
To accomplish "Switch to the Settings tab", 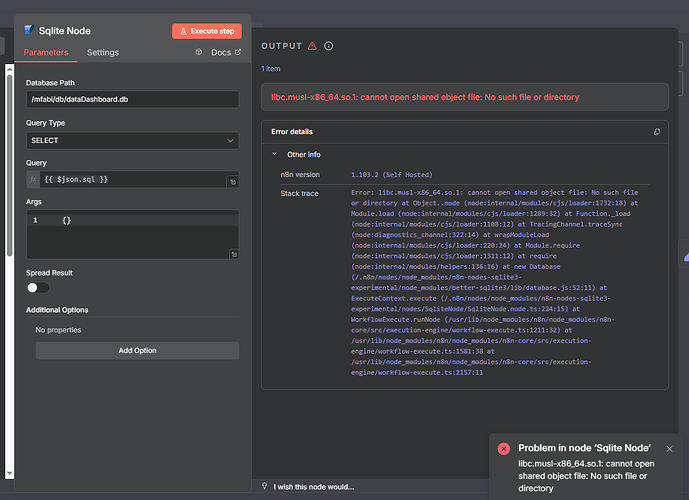I will tap(103, 52).
